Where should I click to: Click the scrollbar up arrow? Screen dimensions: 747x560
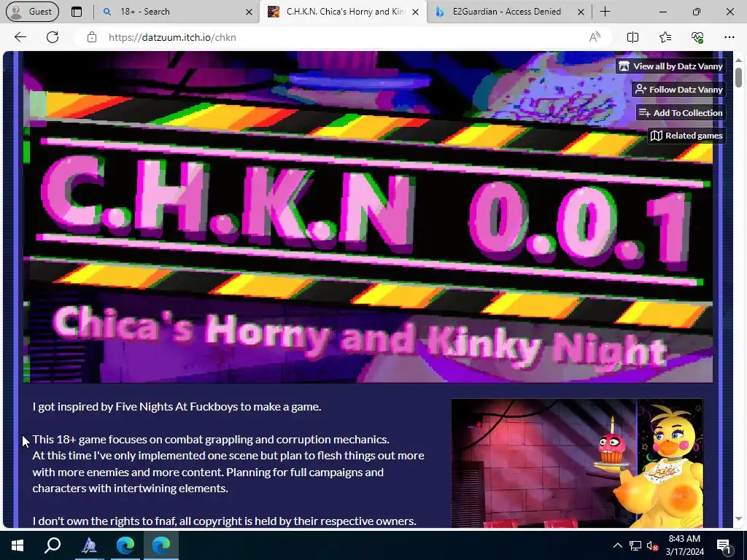[738, 60]
